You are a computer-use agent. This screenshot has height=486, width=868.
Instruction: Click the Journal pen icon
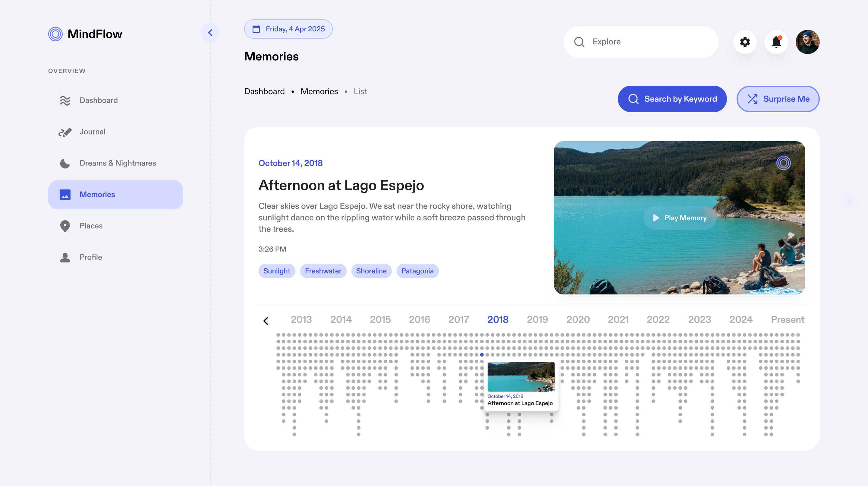[65, 132]
